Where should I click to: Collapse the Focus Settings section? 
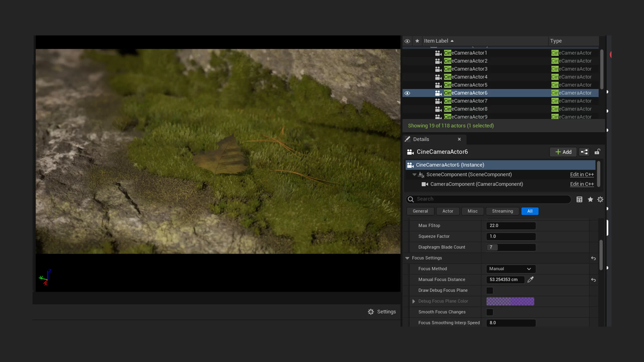tap(407, 258)
